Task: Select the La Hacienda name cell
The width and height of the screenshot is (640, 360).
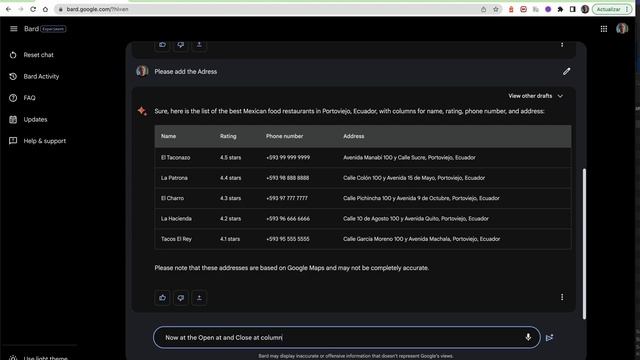Action: click(x=176, y=219)
